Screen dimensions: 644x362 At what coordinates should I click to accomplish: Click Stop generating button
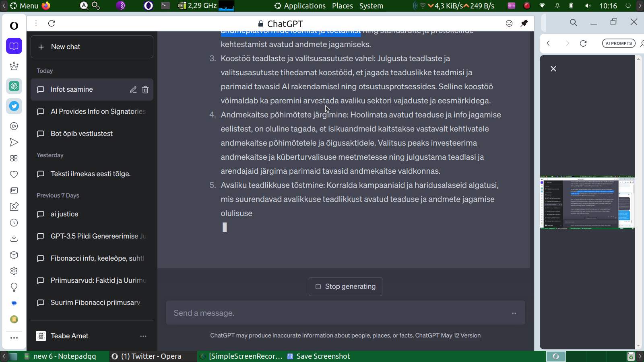click(x=345, y=286)
